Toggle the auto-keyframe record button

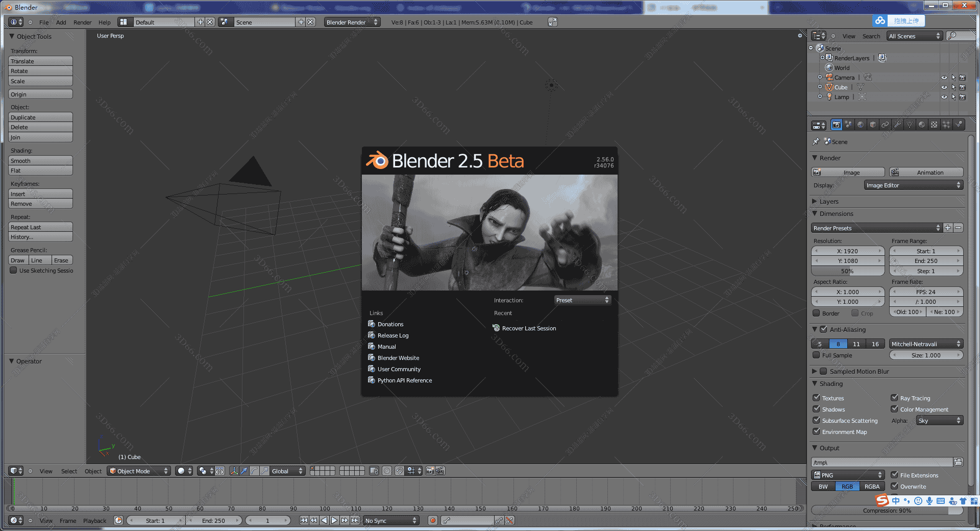click(x=433, y=520)
